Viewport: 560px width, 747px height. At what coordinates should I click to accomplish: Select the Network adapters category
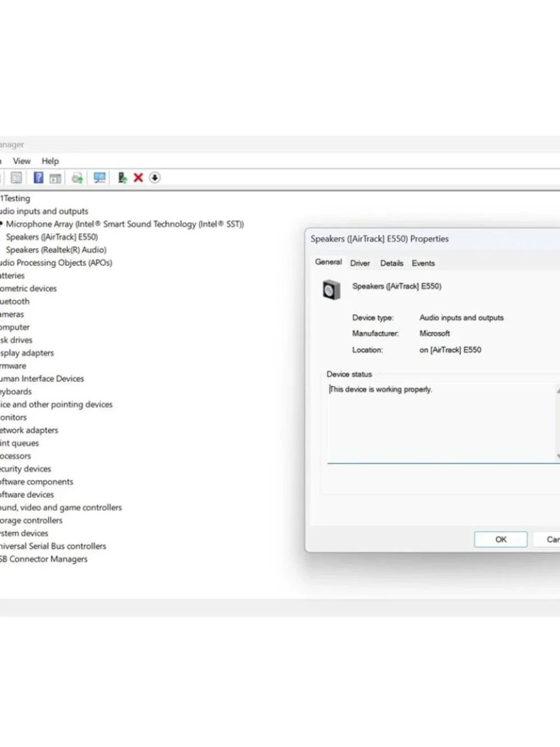29,430
